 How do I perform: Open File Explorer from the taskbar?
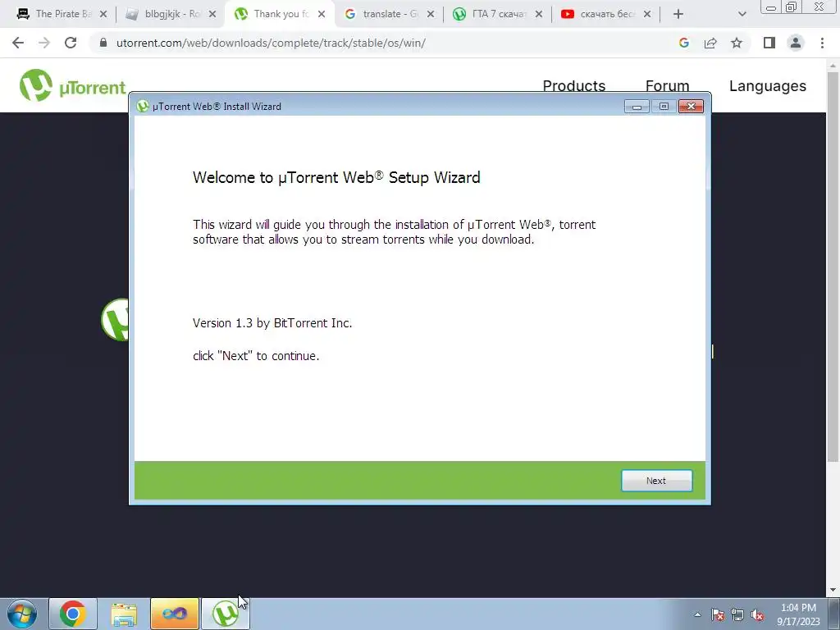click(x=124, y=614)
